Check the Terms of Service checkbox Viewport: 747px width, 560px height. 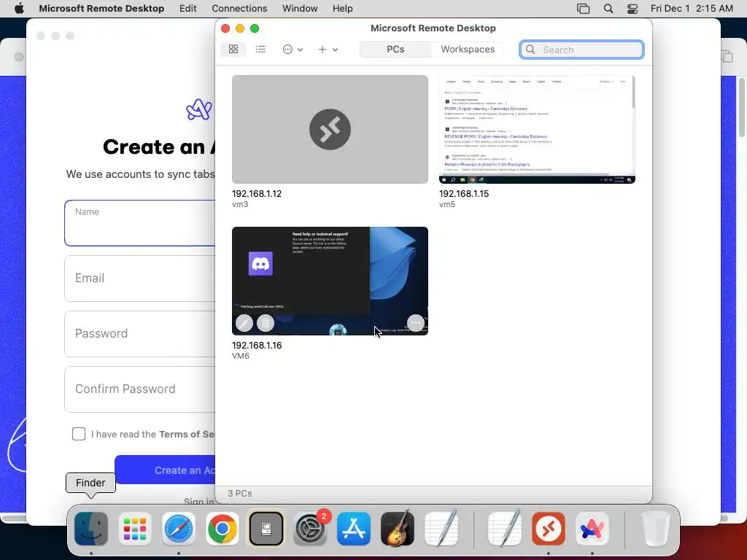pyautogui.click(x=79, y=434)
